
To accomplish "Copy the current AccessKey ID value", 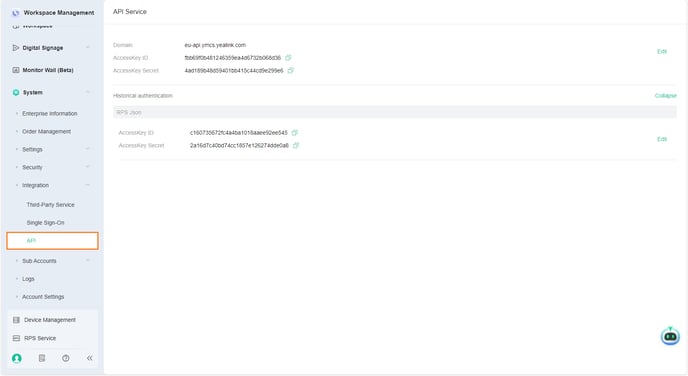I will tap(288, 58).
